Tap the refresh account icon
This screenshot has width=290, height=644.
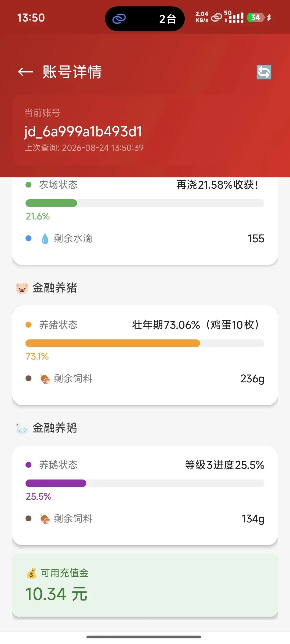pyautogui.click(x=264, y=72)
